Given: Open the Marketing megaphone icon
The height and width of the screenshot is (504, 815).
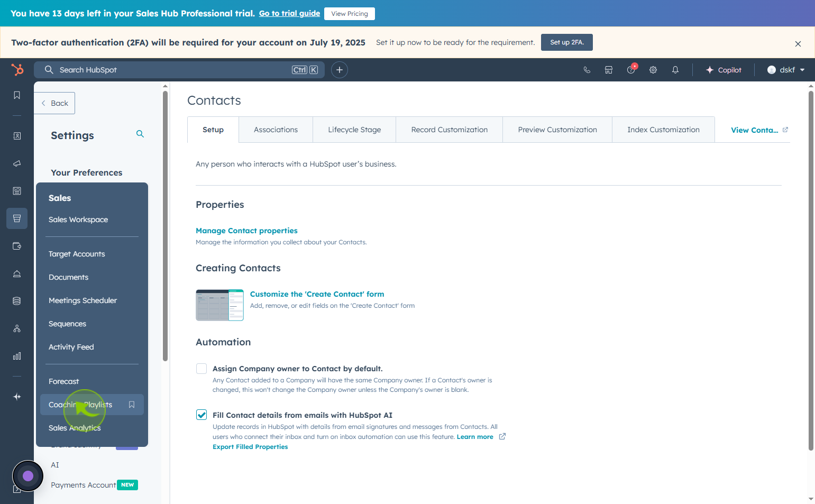Looking at the screenshot, I should pyautogui.click(x=17, y=163).
